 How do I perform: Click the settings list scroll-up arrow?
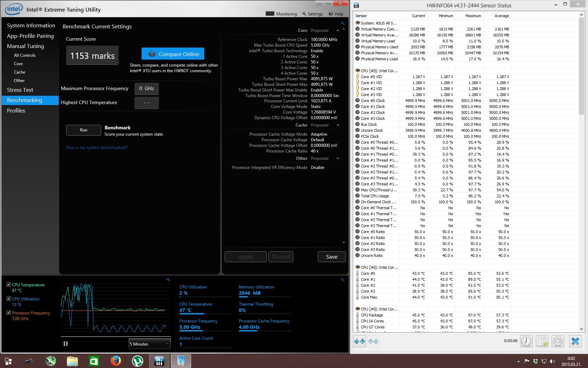click(344, 29)
